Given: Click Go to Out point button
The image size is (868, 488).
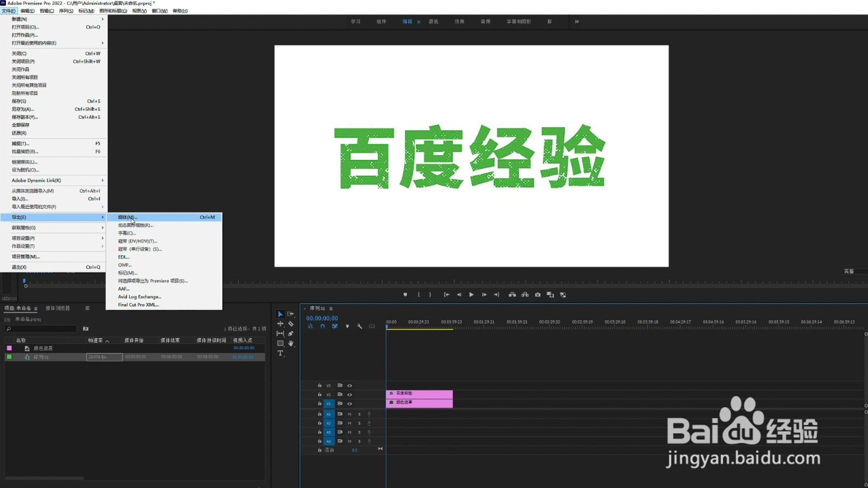Looking at the screenshot, I should [496, 294].
